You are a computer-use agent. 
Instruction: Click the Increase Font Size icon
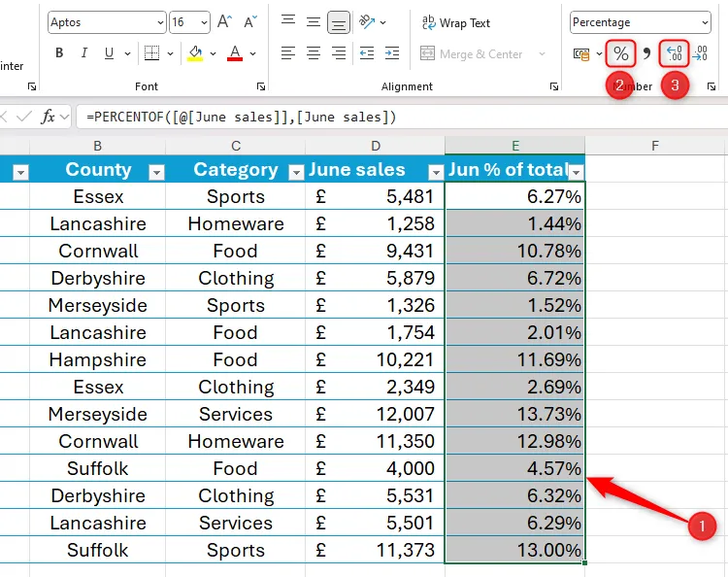(224, 21)
